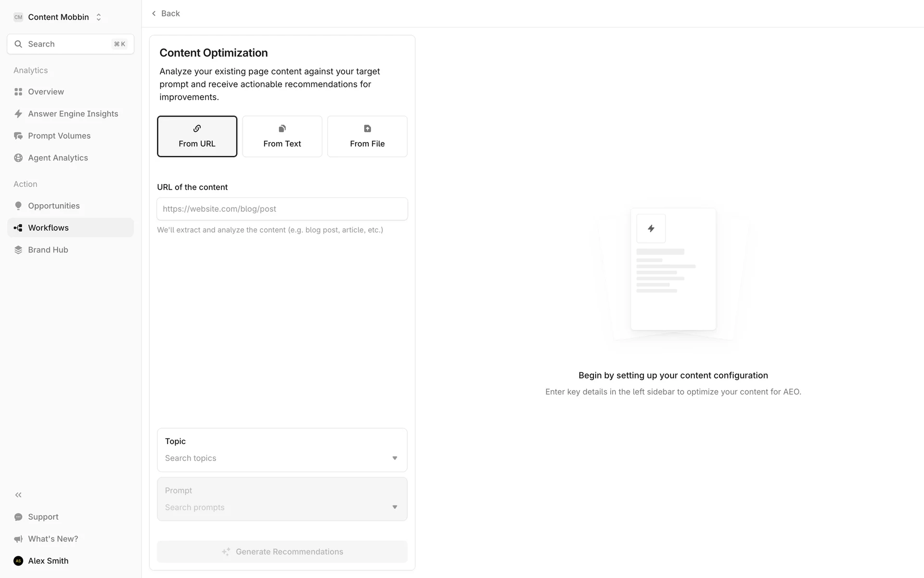Collapse the sidebar with double-chevron icon
924x578 pixels.
[18, 495]
